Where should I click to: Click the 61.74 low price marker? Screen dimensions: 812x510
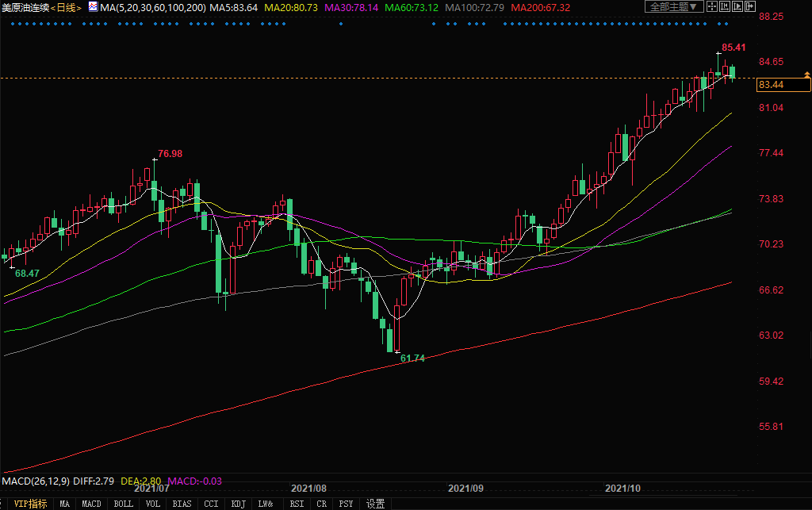click(x=412, y=359)
